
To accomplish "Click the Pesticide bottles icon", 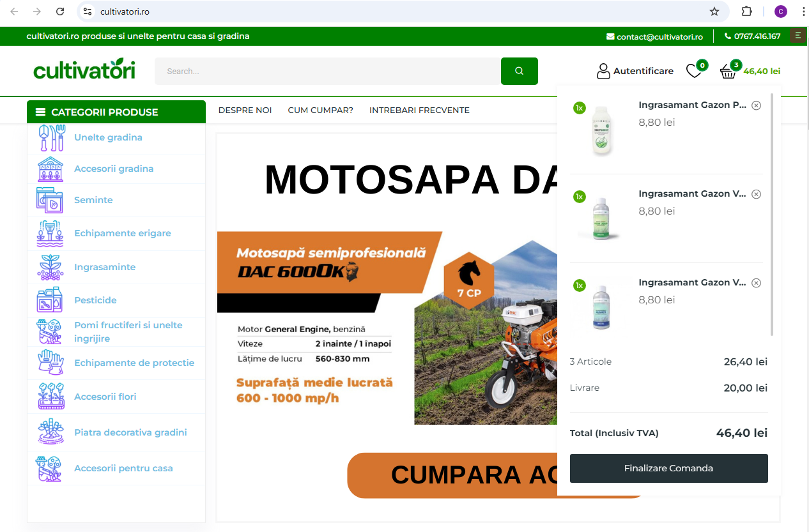I will pos(50,300).
